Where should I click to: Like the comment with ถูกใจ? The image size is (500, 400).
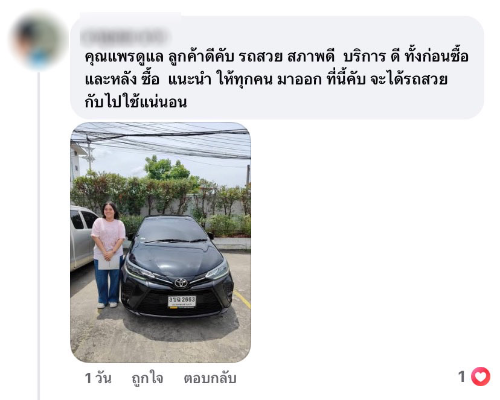click(x=147, y=378)
